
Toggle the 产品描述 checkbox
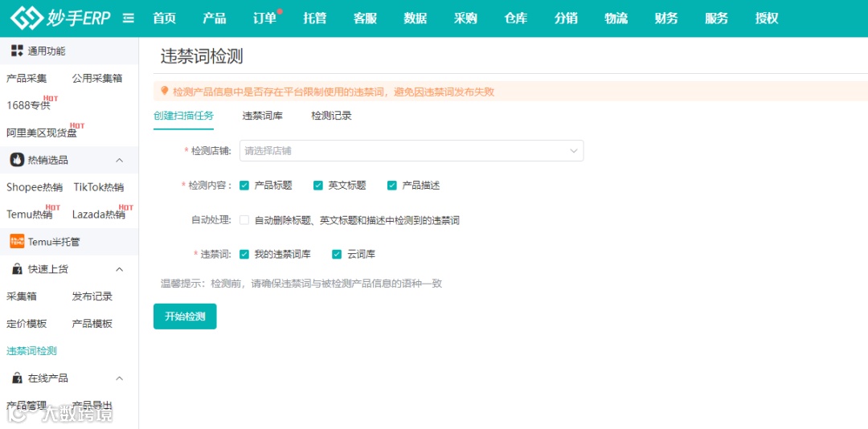point(392,186)
